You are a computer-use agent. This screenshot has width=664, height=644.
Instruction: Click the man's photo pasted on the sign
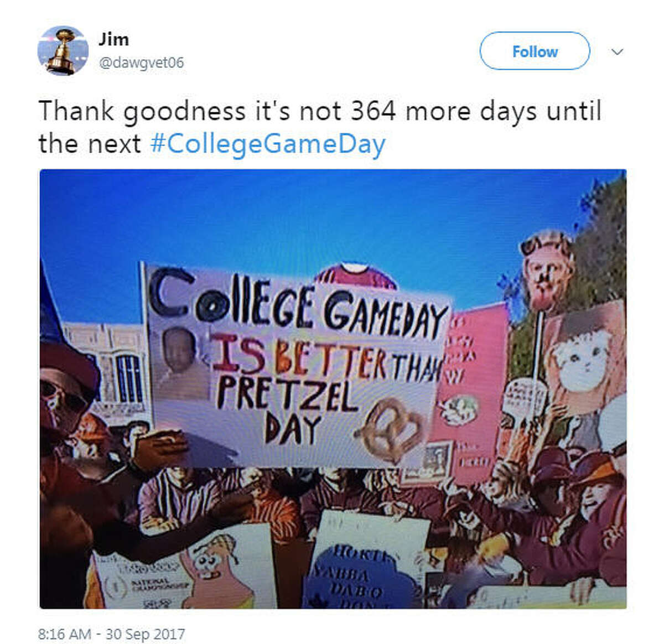coord(180,363)
